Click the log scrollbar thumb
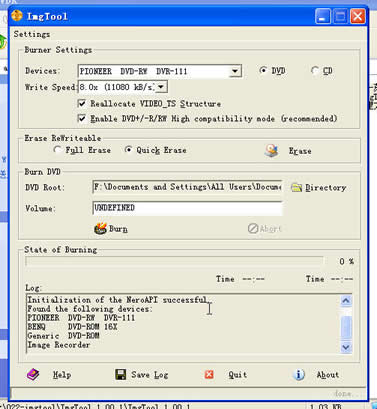 [346, 327]
